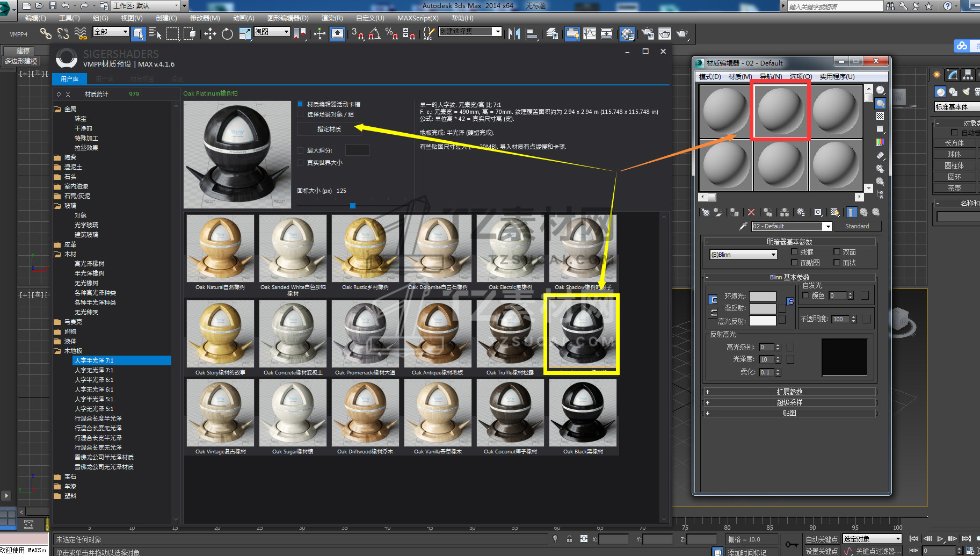The width and height of the screenshot is (980, 556).
Task: Toggle the 3D Snaps tool
Action: click(x=357, y=34)
